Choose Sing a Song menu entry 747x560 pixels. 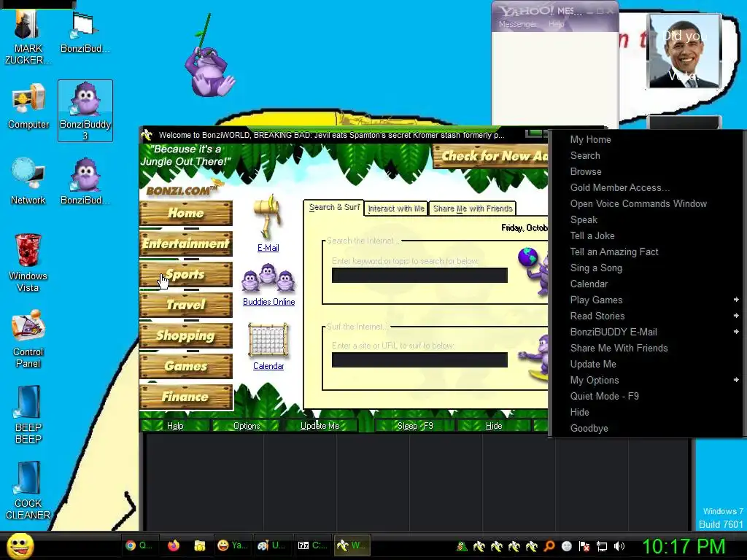click(x=647, y=268)
